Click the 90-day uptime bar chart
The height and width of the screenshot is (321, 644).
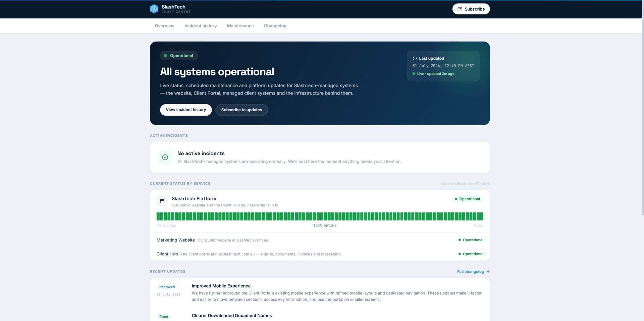(320, 216)
